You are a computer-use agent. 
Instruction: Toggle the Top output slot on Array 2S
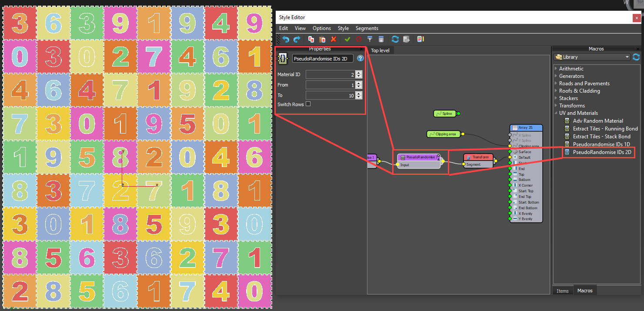[x=510, y=174]
